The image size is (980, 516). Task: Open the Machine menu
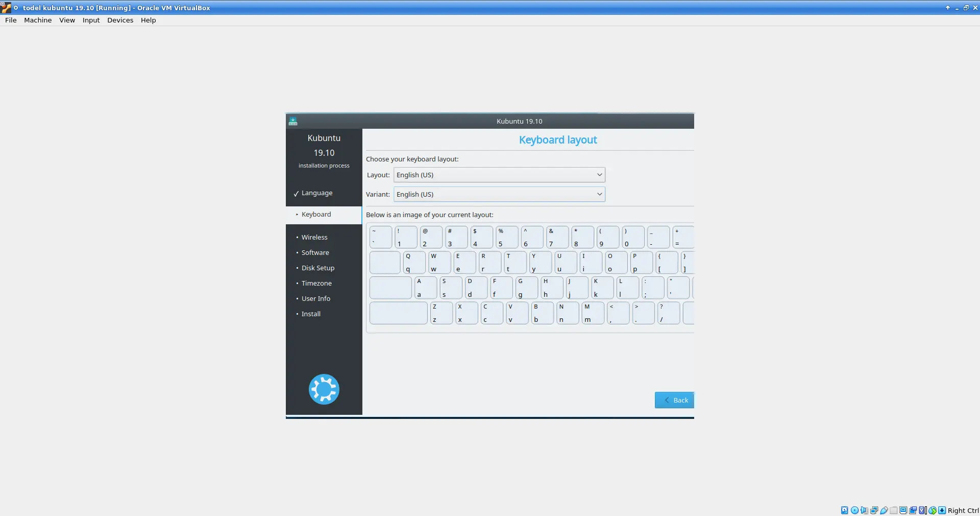coord(38,20)
